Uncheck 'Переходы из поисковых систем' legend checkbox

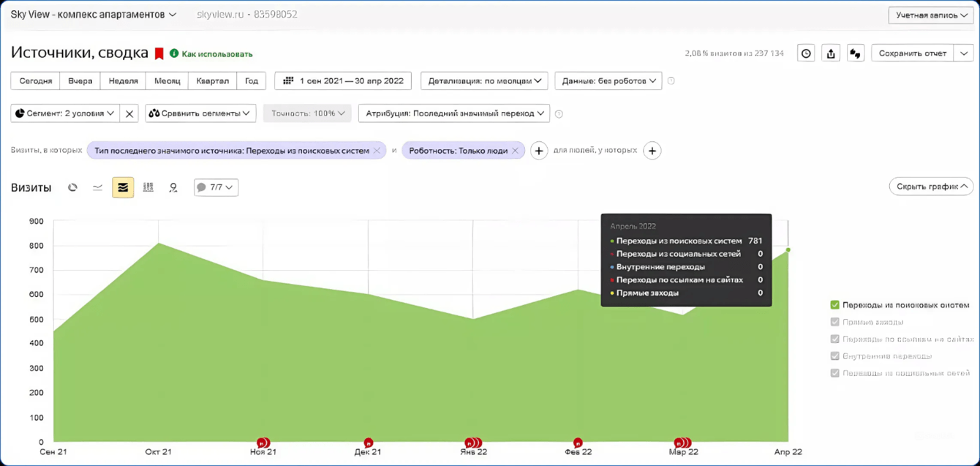coord(834,305)
